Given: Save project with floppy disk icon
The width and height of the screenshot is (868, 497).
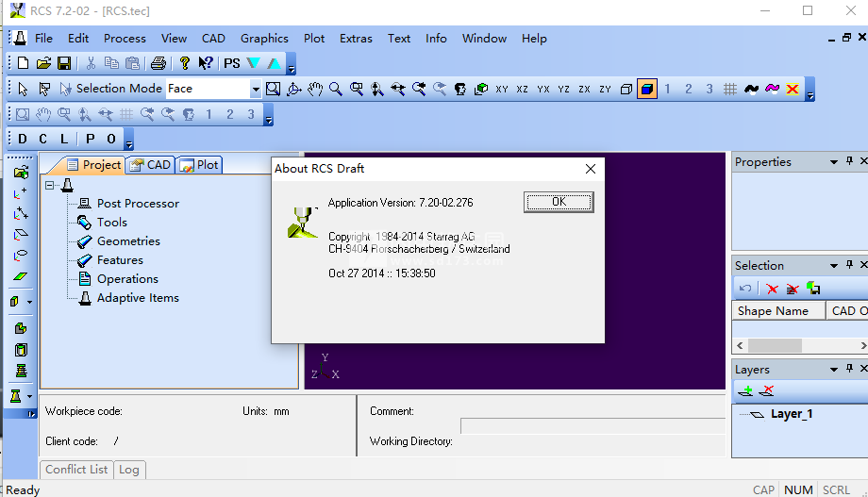Looking at the screenshot, I should pos(64,63).
